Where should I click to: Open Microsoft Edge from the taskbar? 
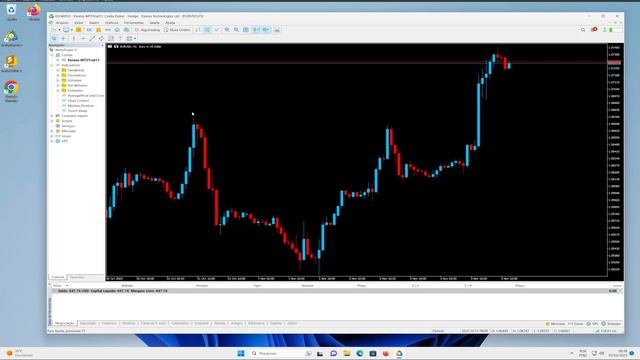[360, 353]
